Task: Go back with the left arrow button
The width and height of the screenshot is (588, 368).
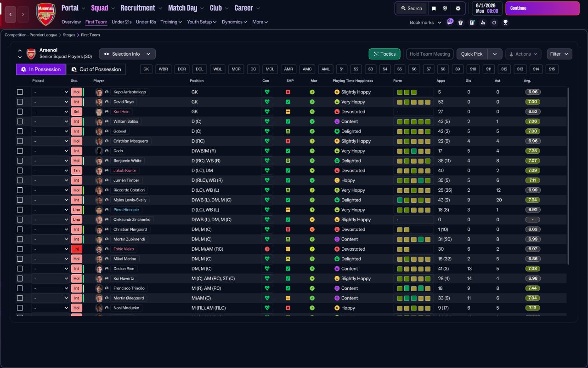Action: tap(11, 14)
